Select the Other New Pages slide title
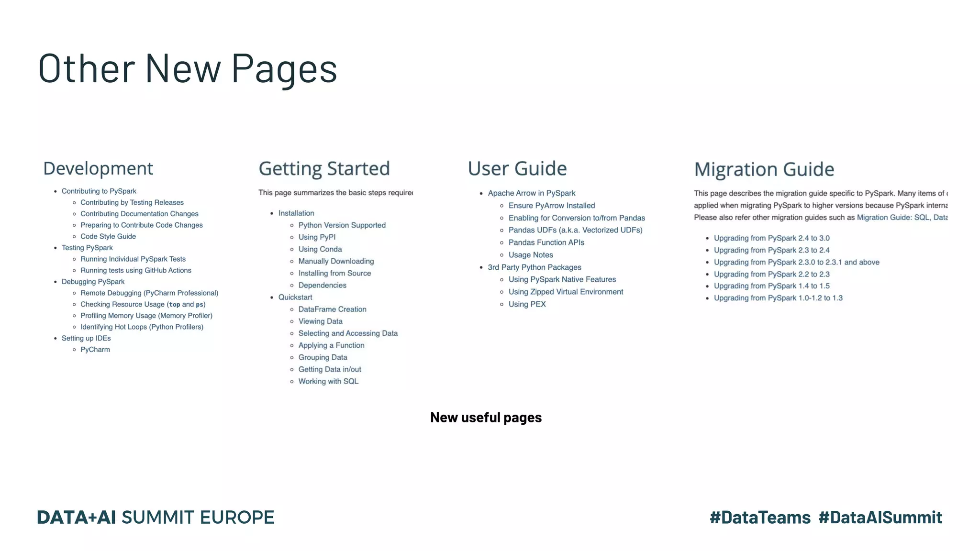This screenshot has height=551, width=980. (188, 69)
